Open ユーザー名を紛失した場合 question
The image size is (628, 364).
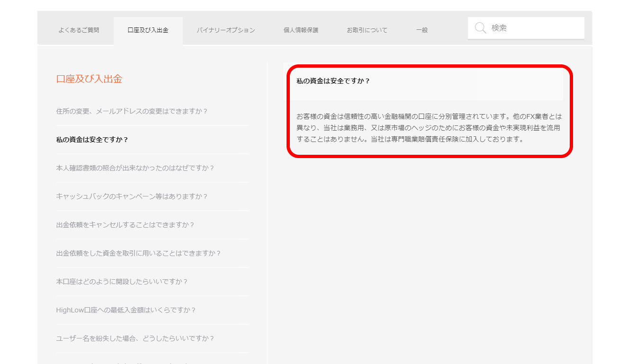(x=135, y=338)
